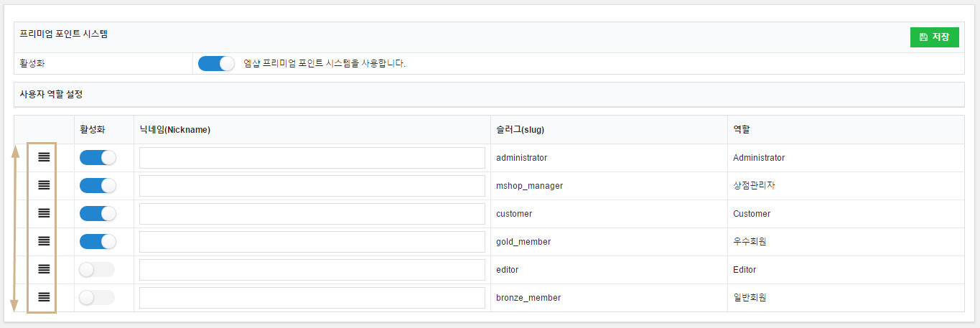Click the drag handle for administrator row
This screenshot has height=328, width=980.
(44, 157)
